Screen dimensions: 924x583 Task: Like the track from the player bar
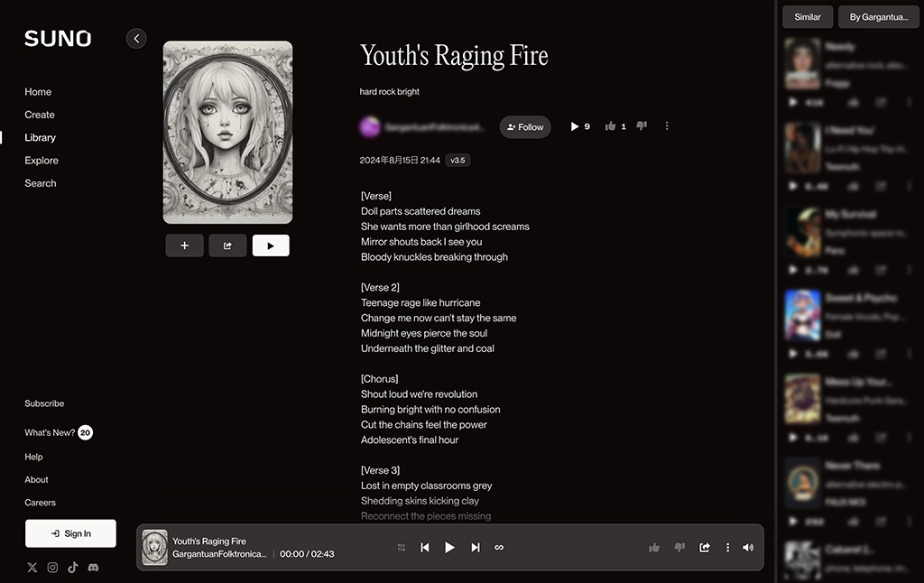(654, 548)
